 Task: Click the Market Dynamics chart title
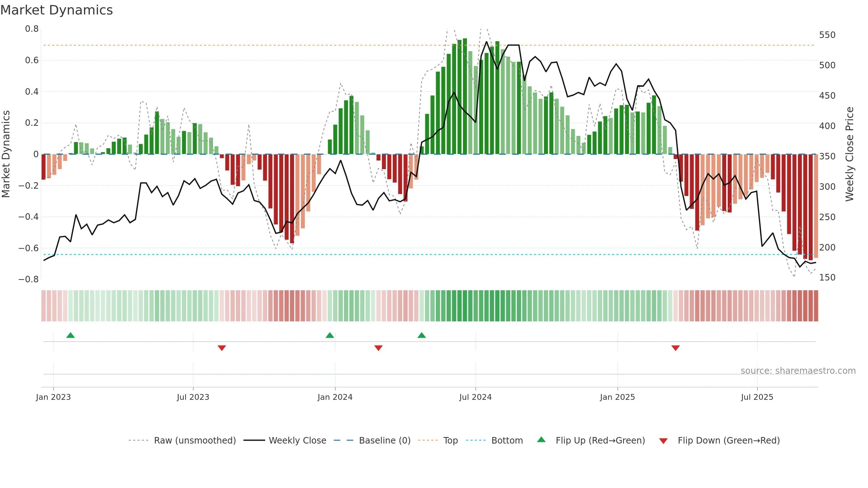(x=57, y=10)
